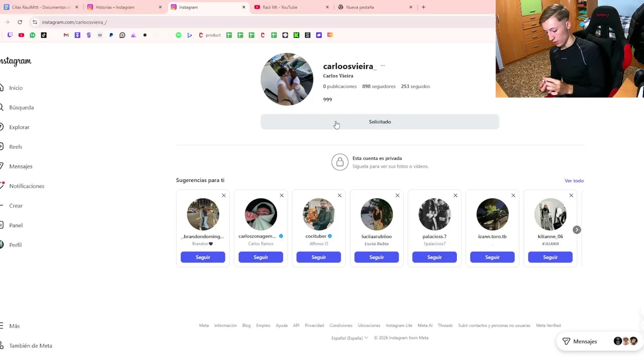
Task: Show next suggestions with arrow
Action: pos(577,230)
